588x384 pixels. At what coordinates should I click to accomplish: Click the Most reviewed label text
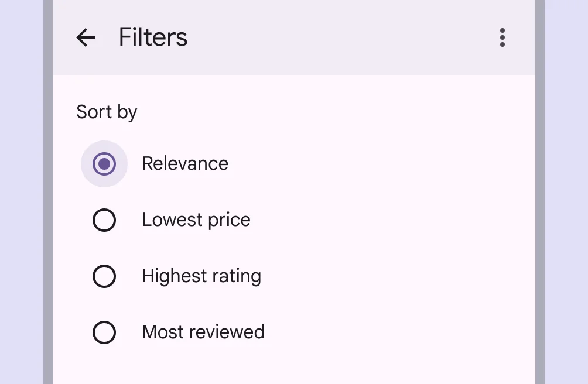pyautogui.click(x=203, y=332)
